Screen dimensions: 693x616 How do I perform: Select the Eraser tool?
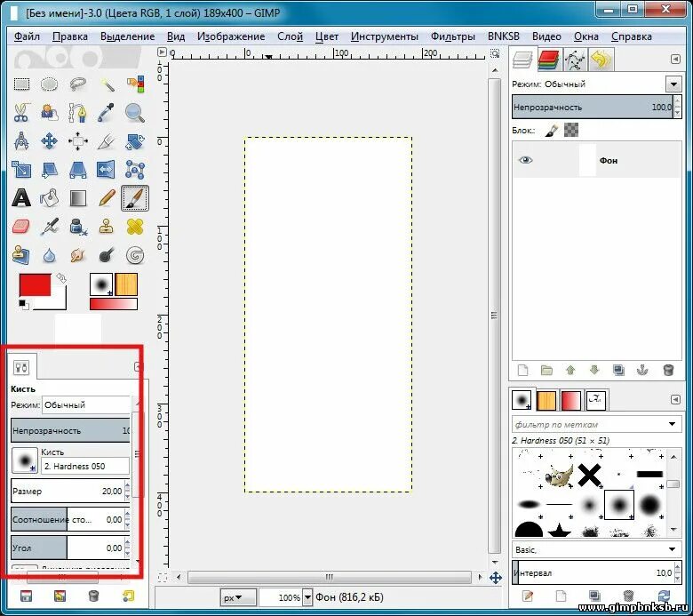click(x=21, y=227)
